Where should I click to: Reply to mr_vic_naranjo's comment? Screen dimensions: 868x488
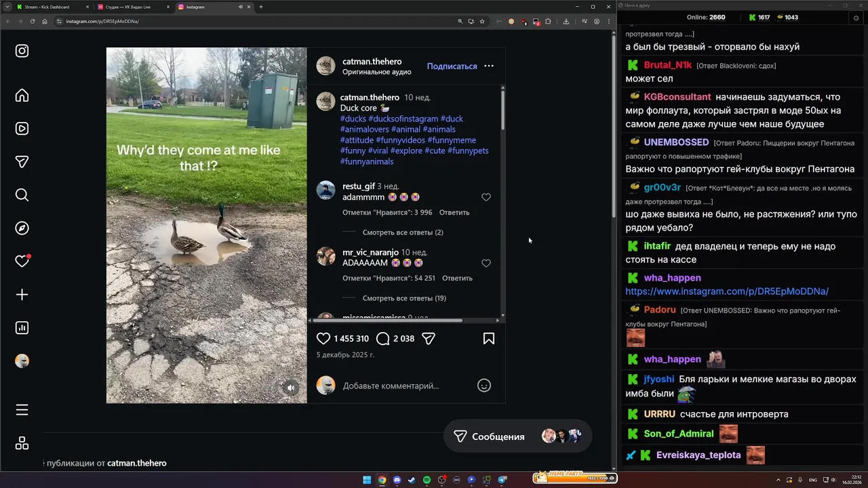coord(457,278)
